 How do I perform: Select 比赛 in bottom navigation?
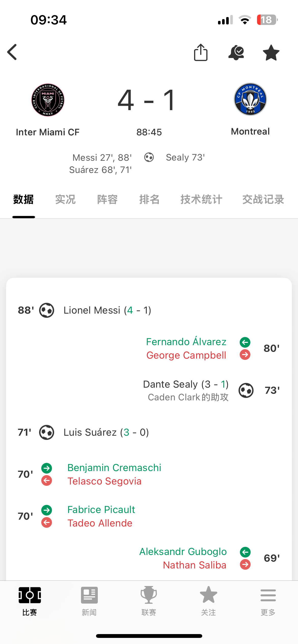point(30,601)
